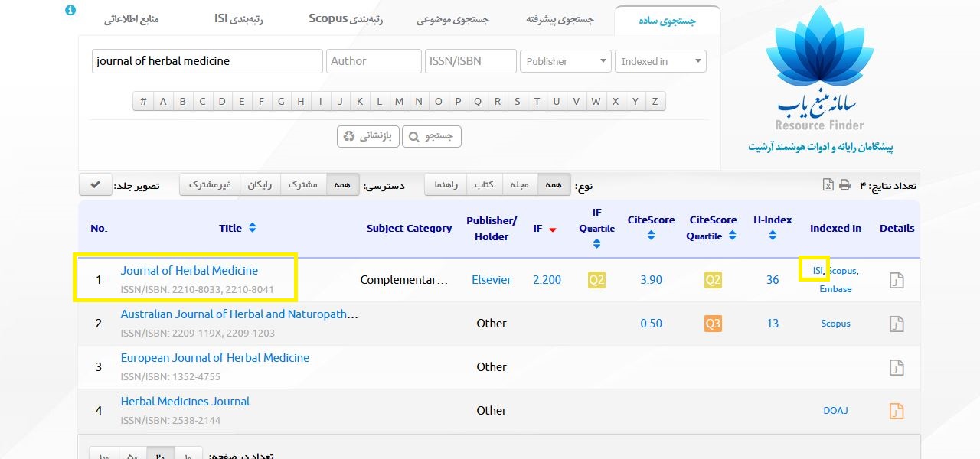Sort by H-Index column arrows
This screenshot has height=459, width=980.
coord(773,236)
